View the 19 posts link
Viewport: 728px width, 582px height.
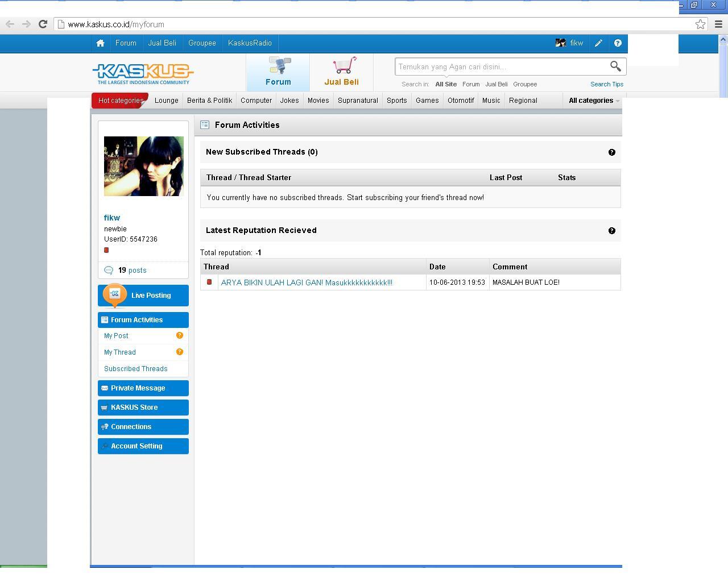tap(133, 271)
